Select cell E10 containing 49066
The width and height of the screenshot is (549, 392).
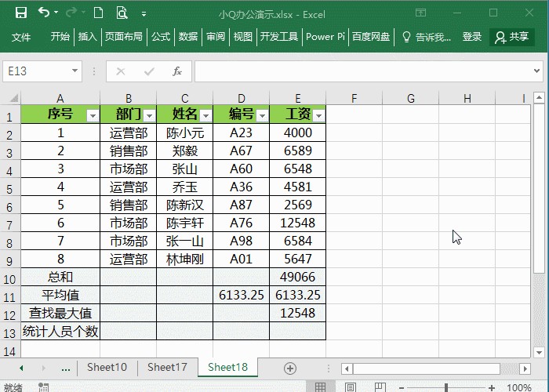(x=298, y=277)
